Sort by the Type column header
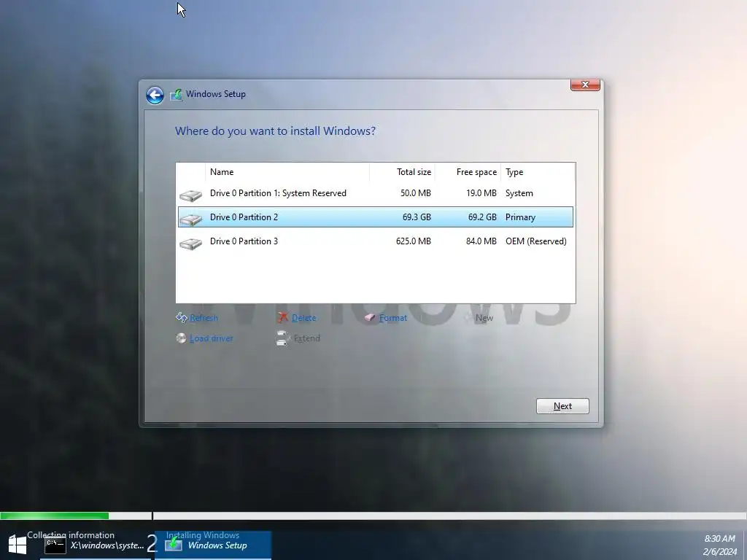The image size is (747, 560). pos(538,172)
